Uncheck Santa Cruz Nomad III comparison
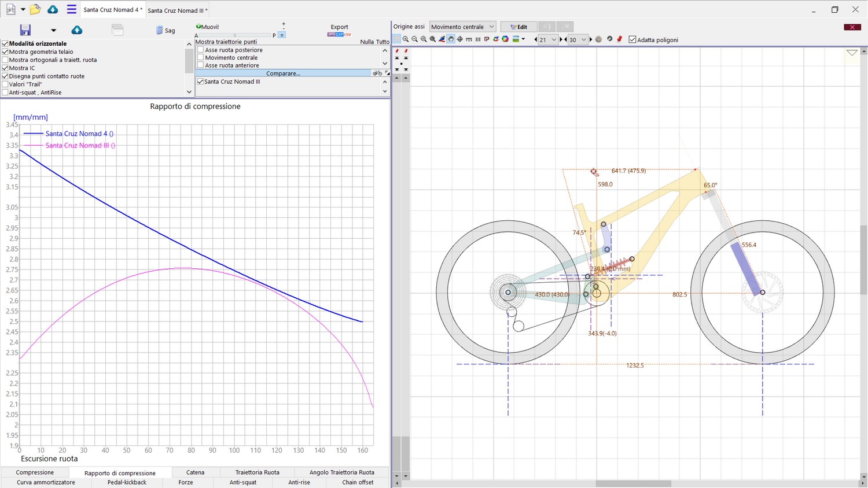 point(201,82)
